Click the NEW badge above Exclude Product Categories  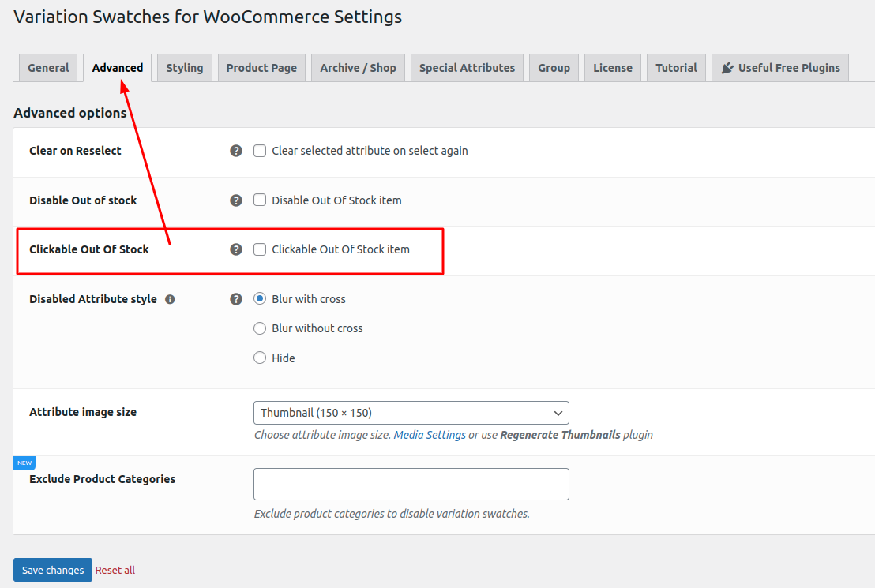click(24, 463)
